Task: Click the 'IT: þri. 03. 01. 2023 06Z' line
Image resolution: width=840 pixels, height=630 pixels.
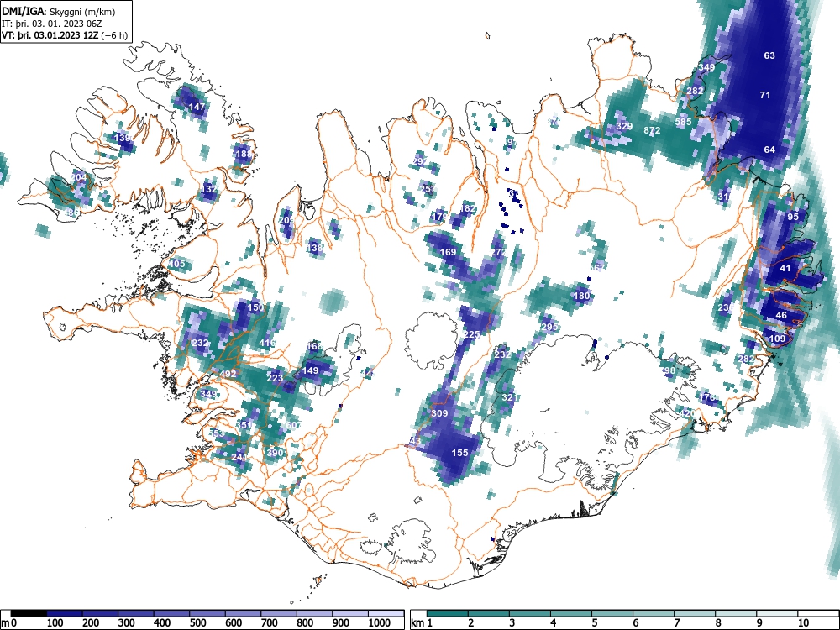Action: (51, 24)
